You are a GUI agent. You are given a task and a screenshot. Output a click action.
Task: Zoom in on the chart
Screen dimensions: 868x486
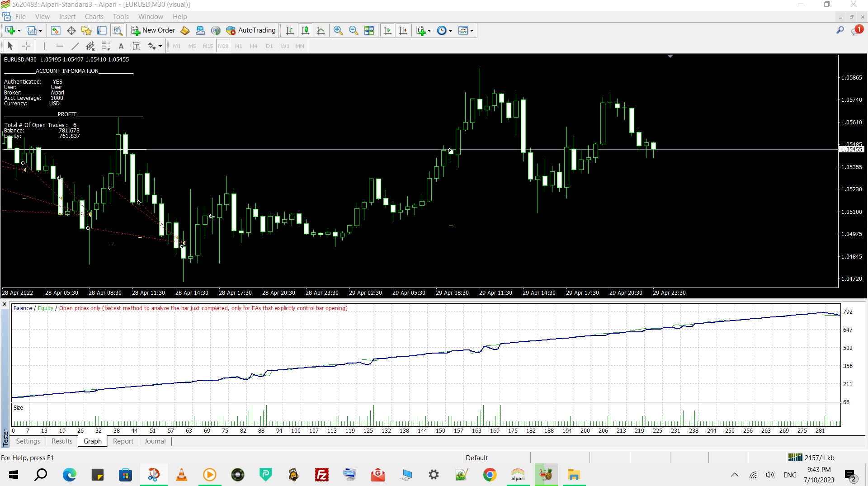[x=338, y=30]
